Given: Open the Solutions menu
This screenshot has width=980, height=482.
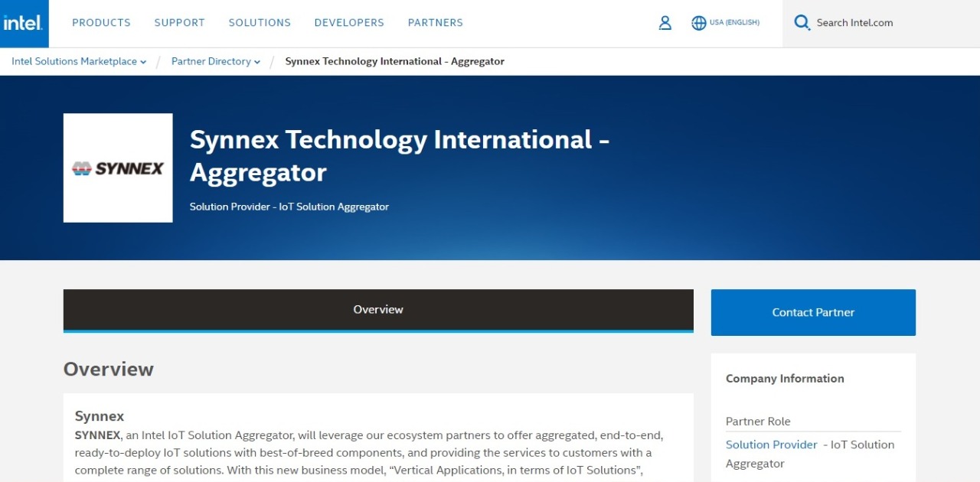Looking at the screenshot, I should (260, 23).
